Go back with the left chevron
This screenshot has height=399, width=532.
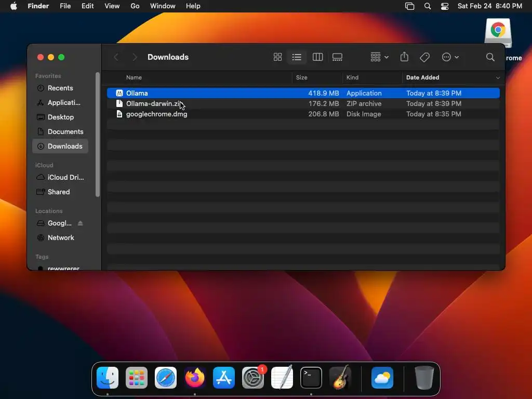click(116, 57)
